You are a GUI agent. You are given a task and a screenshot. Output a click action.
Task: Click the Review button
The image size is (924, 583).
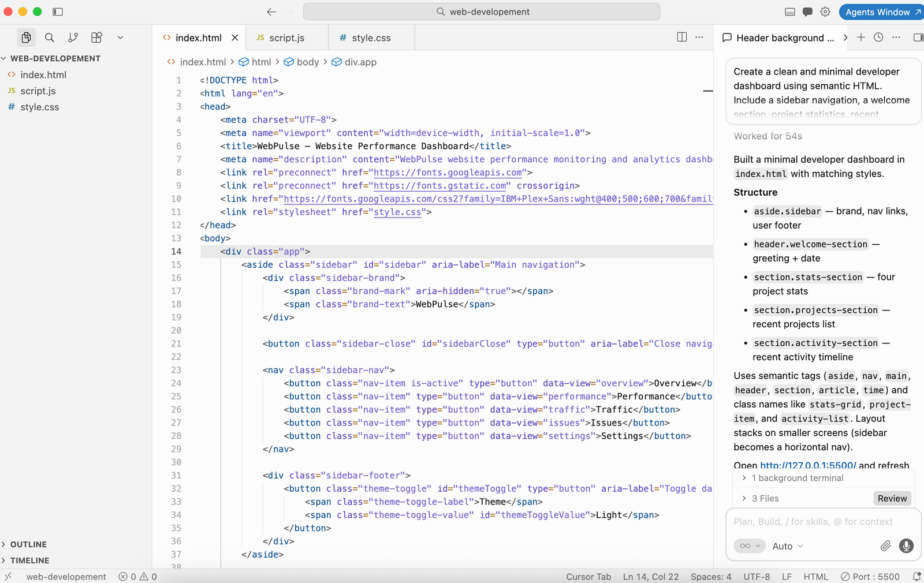[892, 498]
